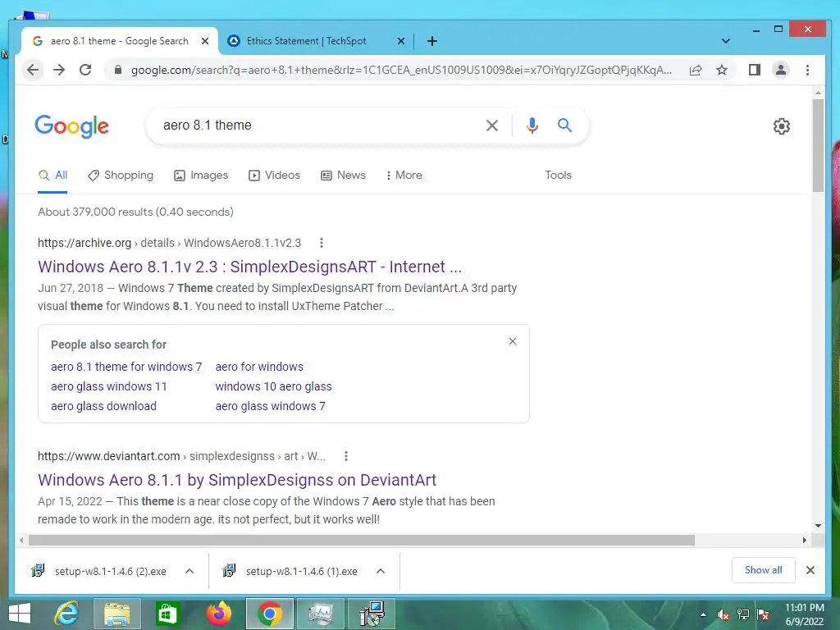Switch to the Ethics Statement TechSpot tab
The height and width of the screenshot is (630, 840).
click(x=307, y=41)
